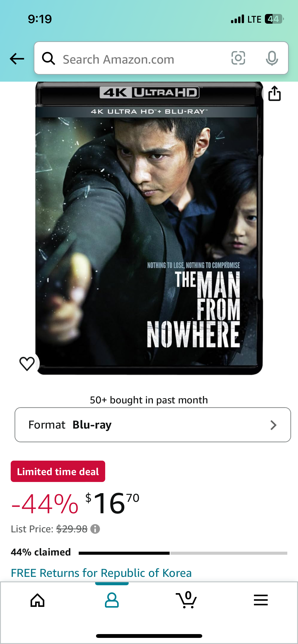Open camera lens search icon
Screen dimensions: 298x644
coord(238,58)
